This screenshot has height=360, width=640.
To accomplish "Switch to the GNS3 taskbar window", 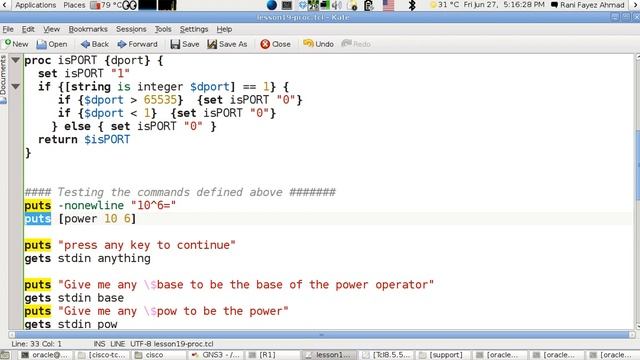I will 217,355.
